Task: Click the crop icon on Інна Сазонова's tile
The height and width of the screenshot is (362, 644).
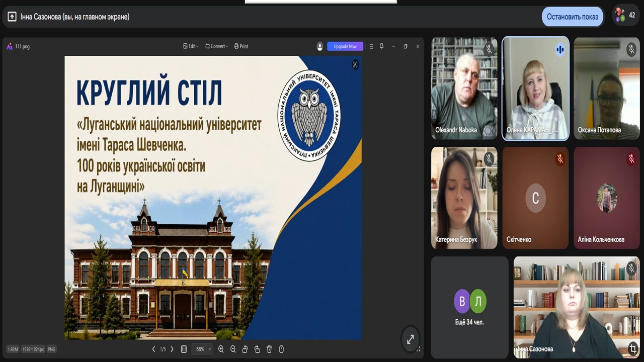Action: pyautogui.click(x=633, y=348)
